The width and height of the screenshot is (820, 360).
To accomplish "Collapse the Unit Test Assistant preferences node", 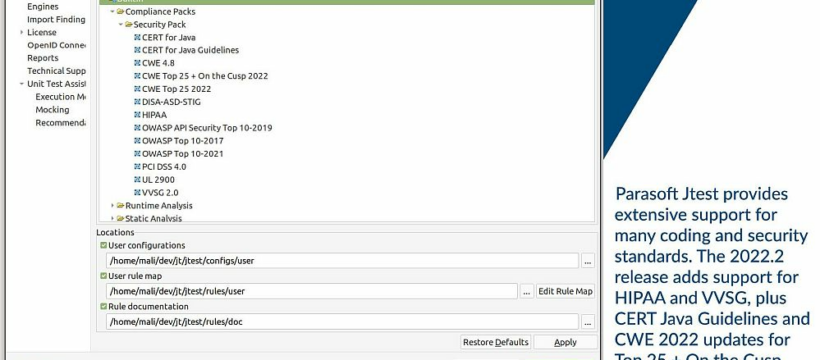I will pyautogui.click(x=21, y=84).
